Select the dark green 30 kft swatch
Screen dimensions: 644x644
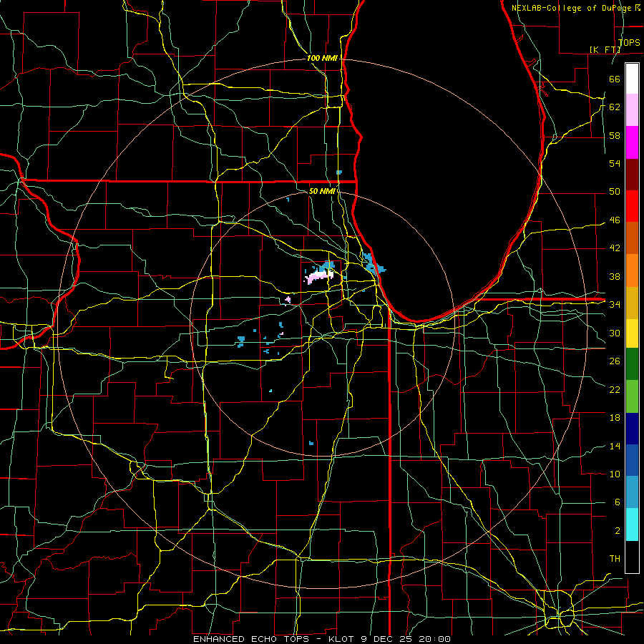click(x=632, y=364)
